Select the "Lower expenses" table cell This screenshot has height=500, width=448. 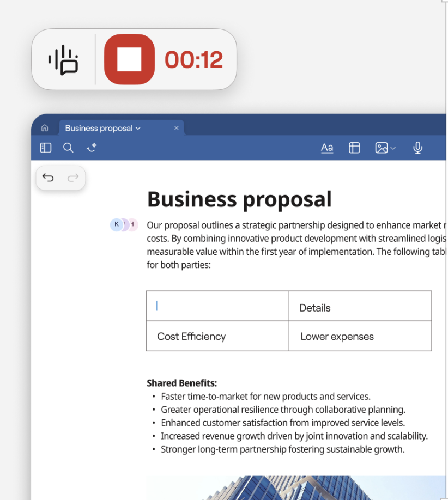click(x=360, y=336)
